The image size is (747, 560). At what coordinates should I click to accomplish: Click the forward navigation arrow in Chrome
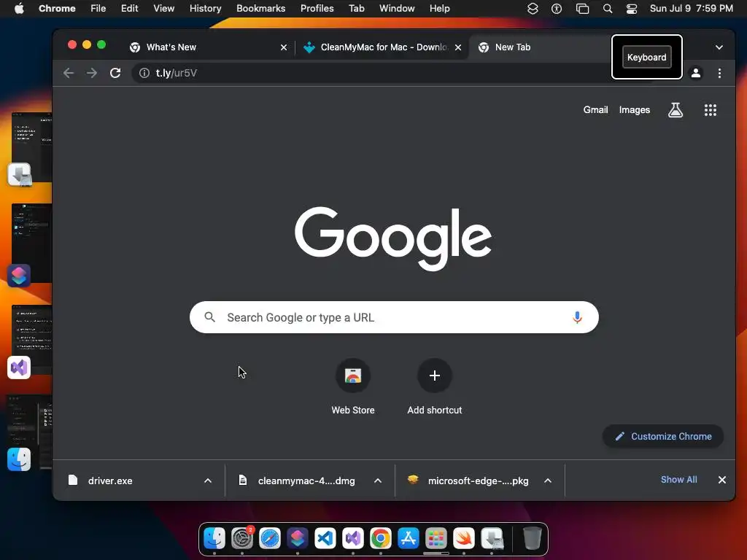(91, 73)
